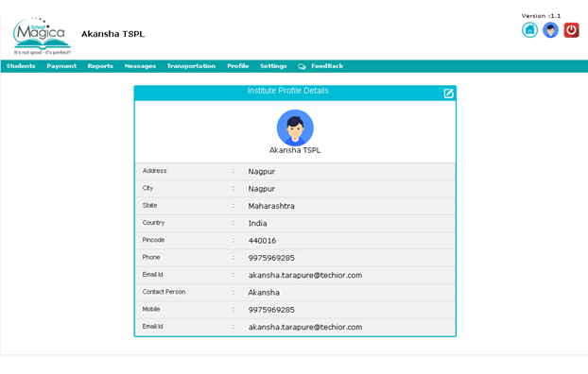
Task: Select the Pincode value 440016
Action: (262, 241)
